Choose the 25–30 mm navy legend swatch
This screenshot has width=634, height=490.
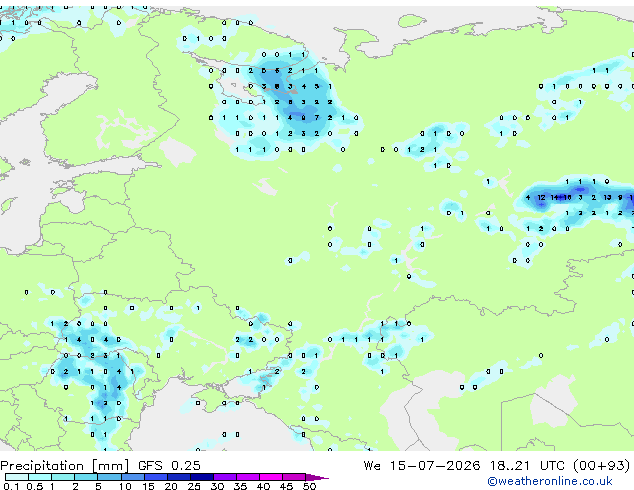pyautogui.click(x=201, y=477)
